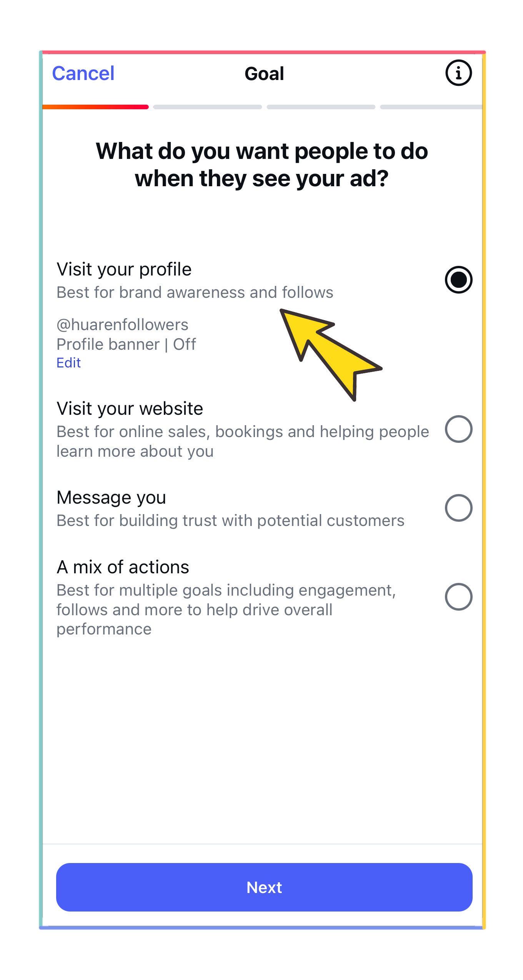Tap the @huarenfollowers account handle
The height and width of the screenshot is (980, 523).
122,325
